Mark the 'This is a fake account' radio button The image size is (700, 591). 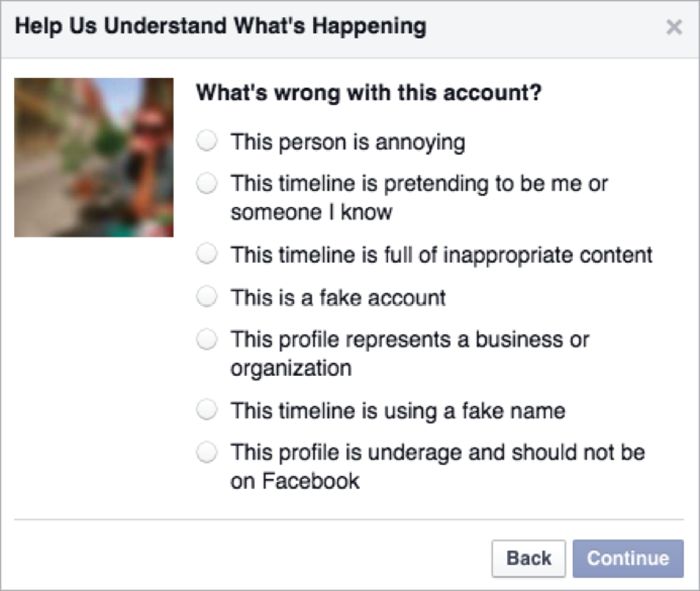[x=207, y=296]
